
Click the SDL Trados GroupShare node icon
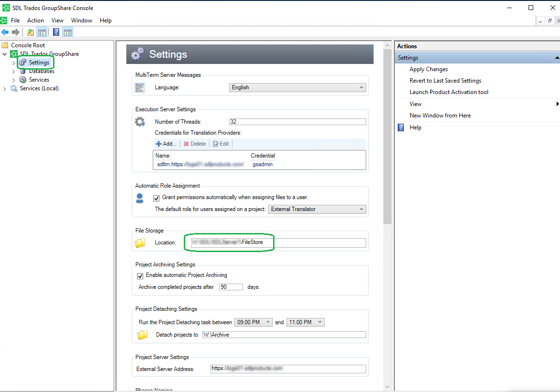tap(14, 54)
